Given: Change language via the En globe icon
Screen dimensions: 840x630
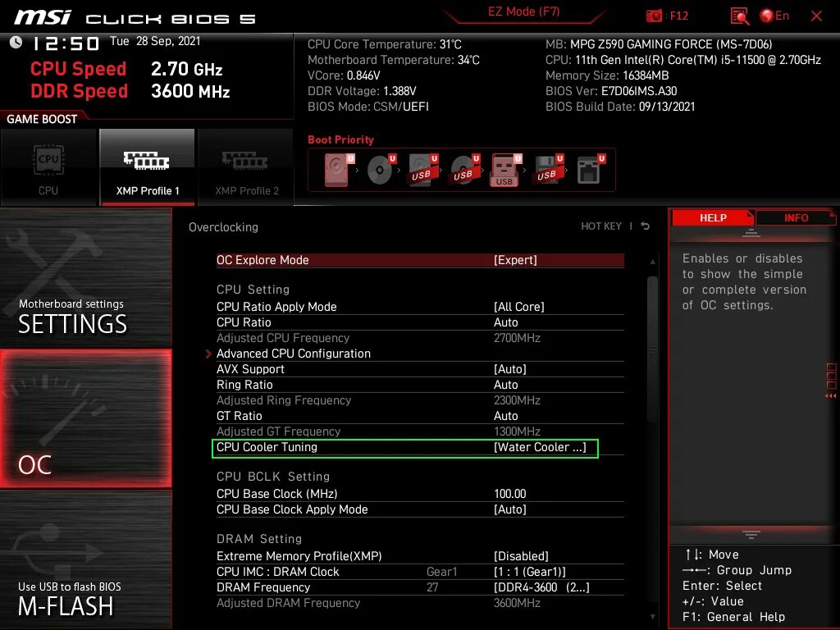Looking at the screenshot, I should coord(774,16).
